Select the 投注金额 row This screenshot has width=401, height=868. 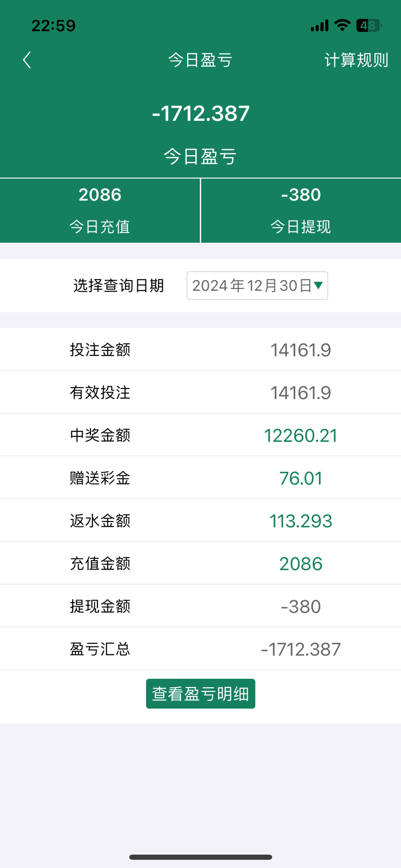click(x=200, y=350)
